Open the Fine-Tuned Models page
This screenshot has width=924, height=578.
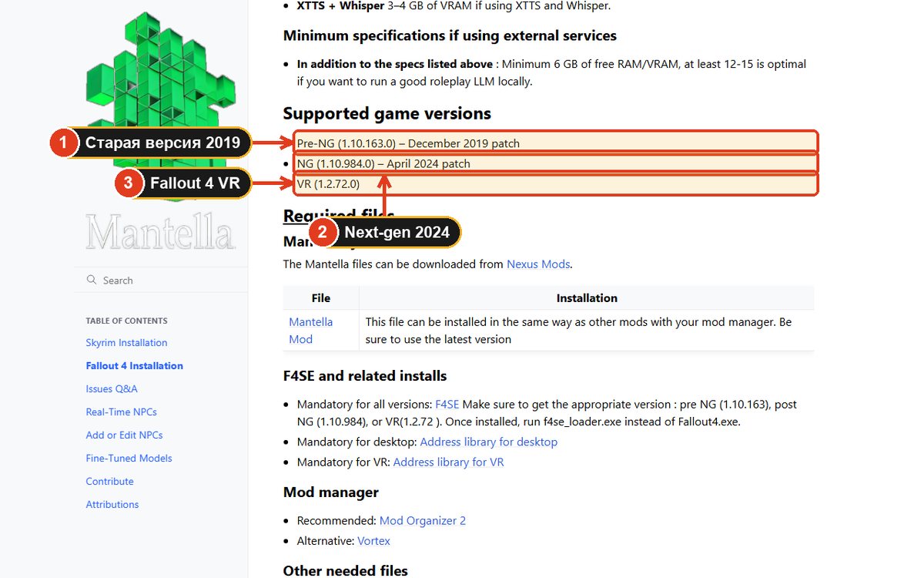pyautogui.click(x=129, y=459)
